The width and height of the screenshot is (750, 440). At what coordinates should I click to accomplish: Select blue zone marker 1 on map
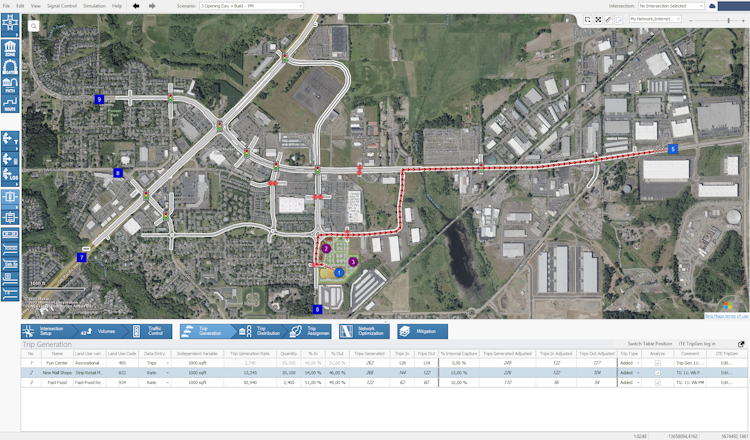[x=339, y=273]
